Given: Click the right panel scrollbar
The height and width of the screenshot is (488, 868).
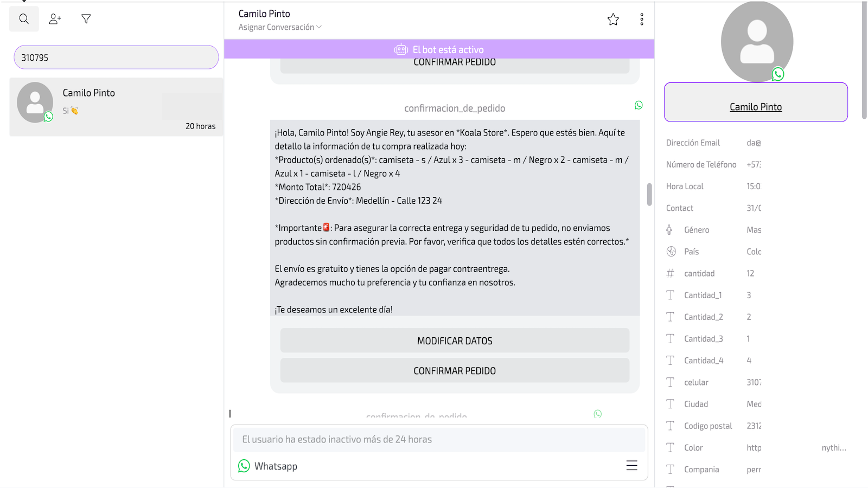Looking at the screenshot, I should pyautogui.click(x=864, y=60).
